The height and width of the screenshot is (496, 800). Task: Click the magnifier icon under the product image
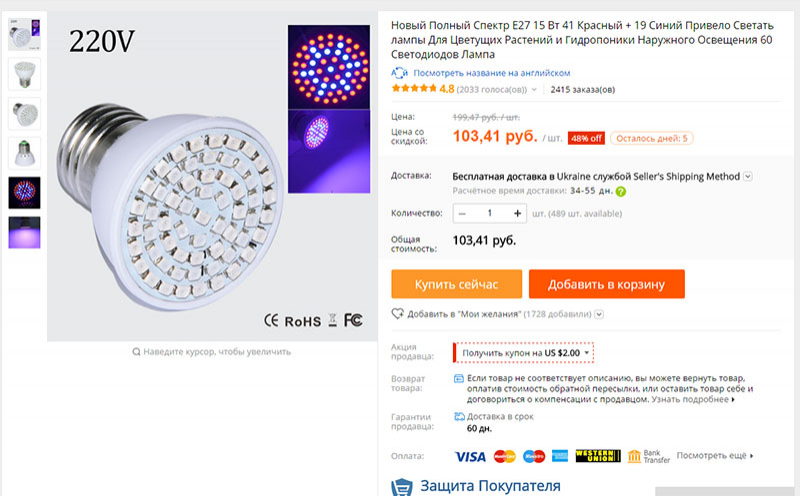[136, 352]
